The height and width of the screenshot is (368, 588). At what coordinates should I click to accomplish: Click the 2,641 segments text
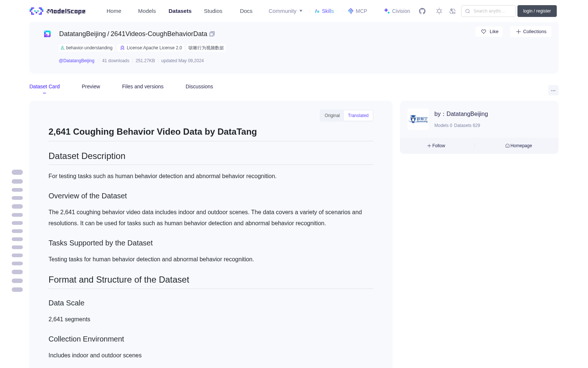click(x=69, y=319)
